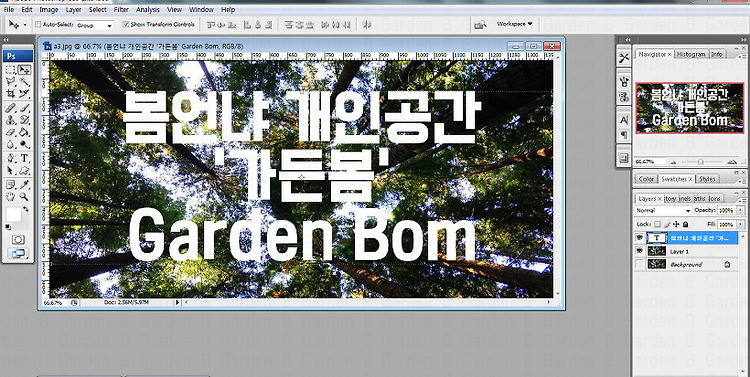
Task: Select the Custom Shape tool
Action: 24,170
